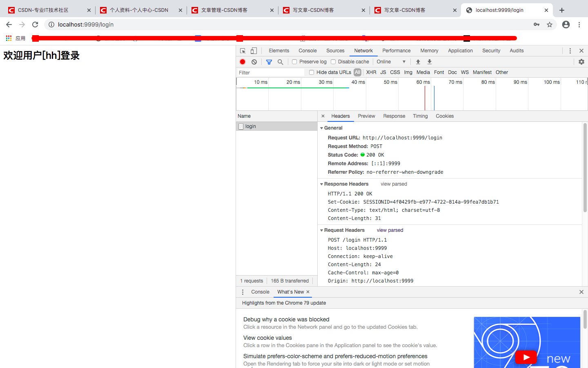Focus the network Filter input field

click(x=270, y=72)
